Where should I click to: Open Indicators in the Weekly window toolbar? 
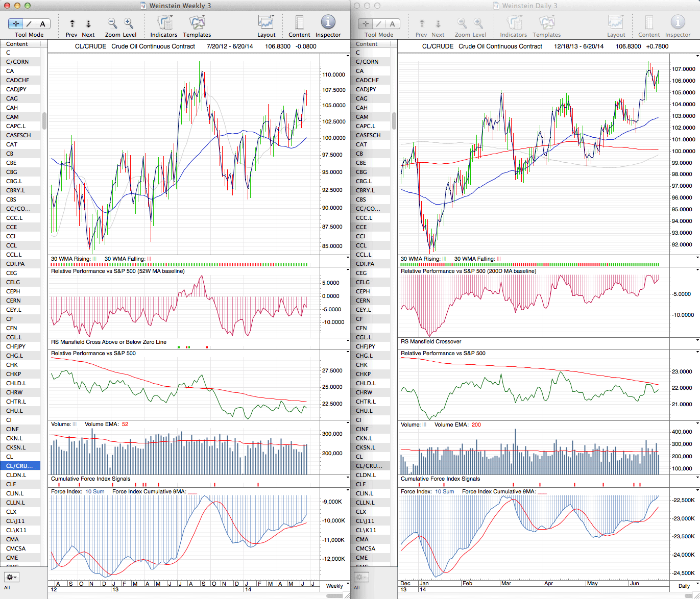pyautogui.click(x=163, y=23)
